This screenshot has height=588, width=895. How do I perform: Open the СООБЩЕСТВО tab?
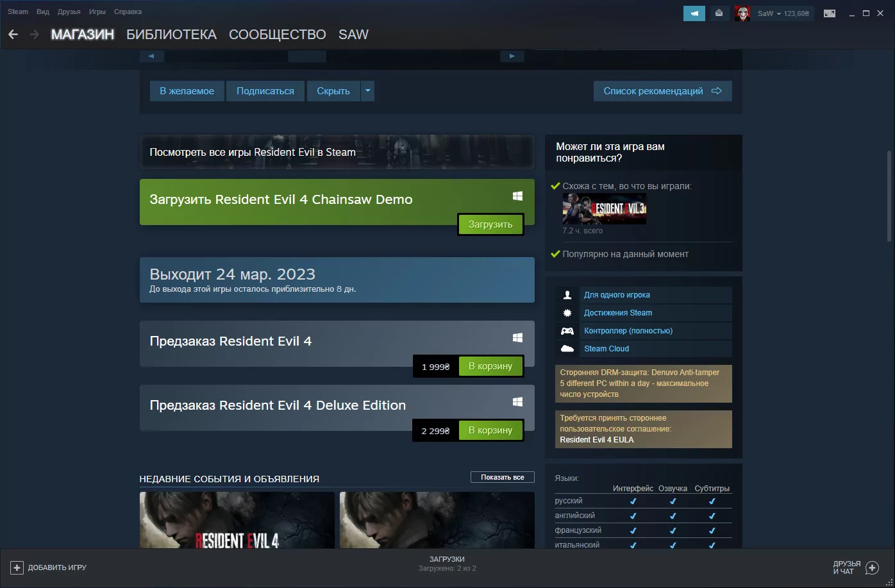pyautogui.click(x=278, y=35)
